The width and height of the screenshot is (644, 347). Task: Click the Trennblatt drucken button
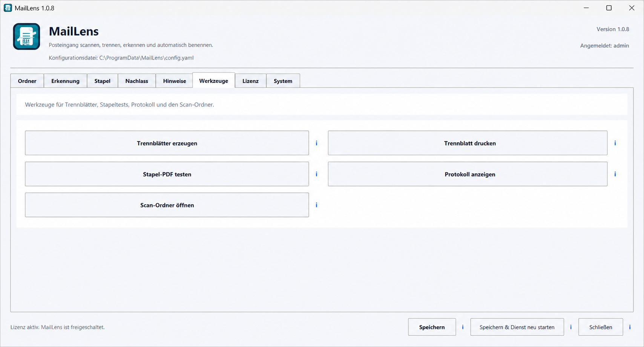[468, 143]
